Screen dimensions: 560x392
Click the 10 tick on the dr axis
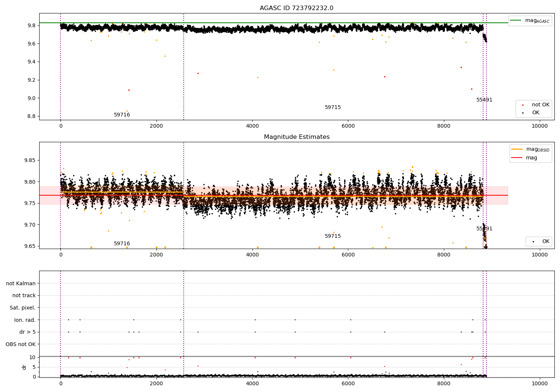32,358
